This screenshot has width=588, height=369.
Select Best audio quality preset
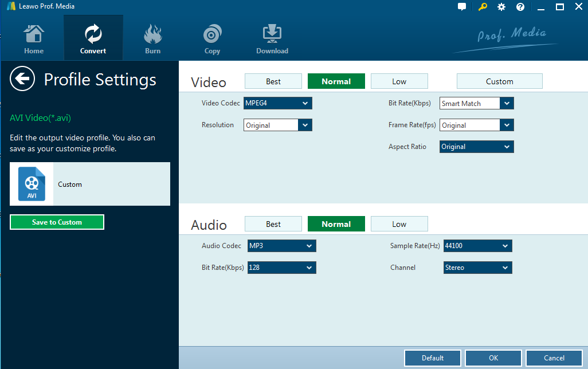(273, 224)
